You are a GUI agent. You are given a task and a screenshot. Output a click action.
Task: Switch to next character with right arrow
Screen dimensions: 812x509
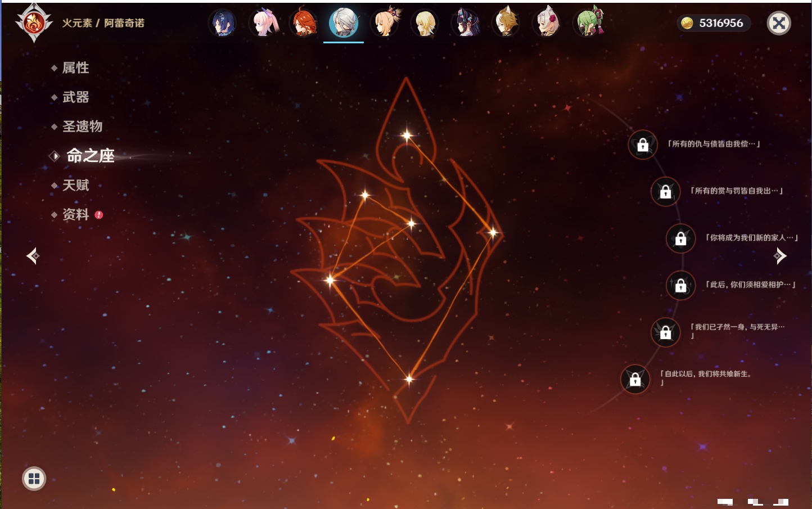pyautogui.click(x=780, y=256)
